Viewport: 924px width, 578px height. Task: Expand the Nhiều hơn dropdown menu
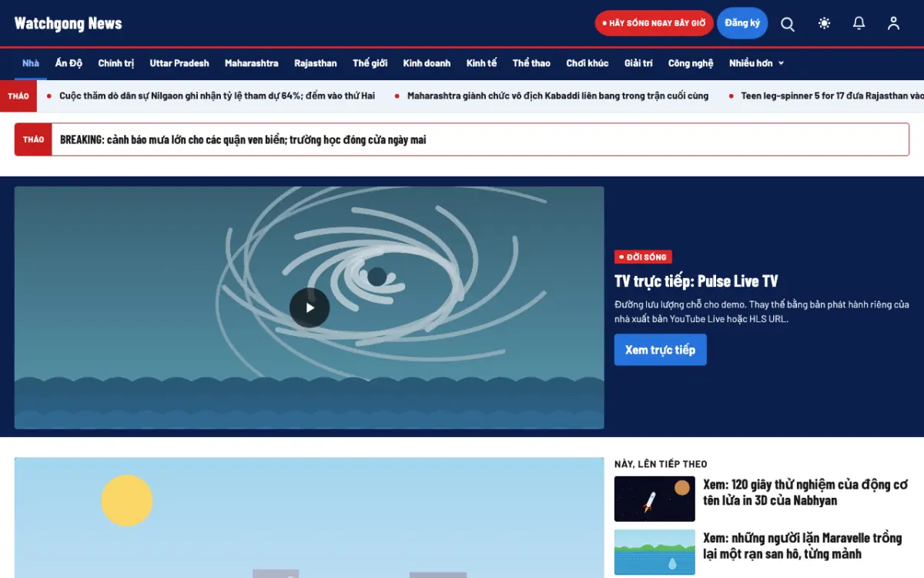(x=756, y=63)
